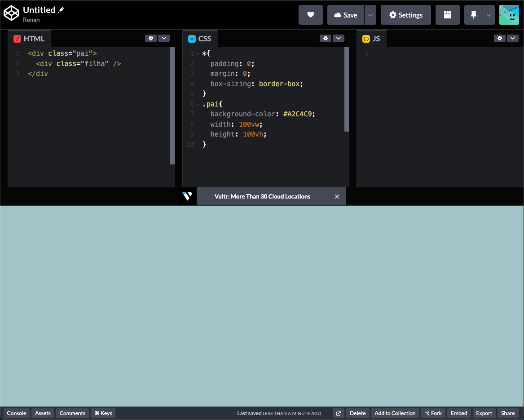524x420 pixels.
Task: Click the CSS editor vertical scrollbar
Action: point(346,90)
